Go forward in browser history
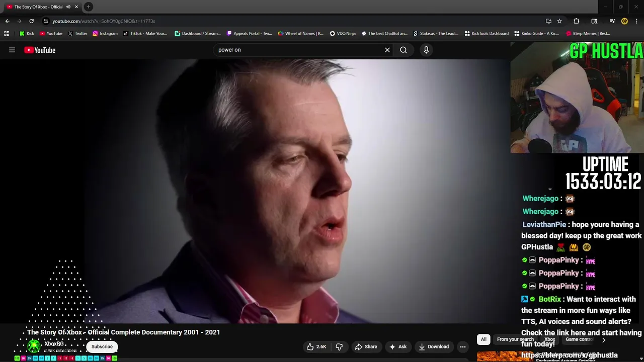644x362 pixels. click(19, 21)
